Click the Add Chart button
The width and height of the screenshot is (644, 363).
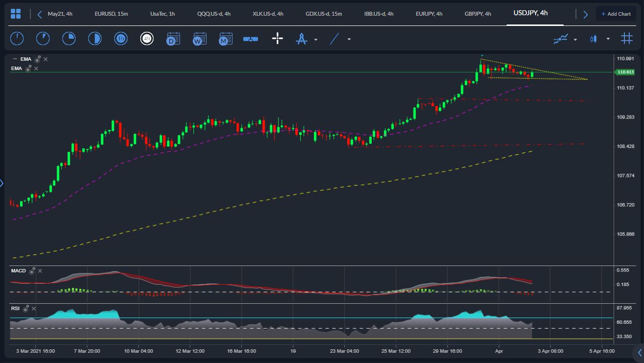(x=616, y=13)
